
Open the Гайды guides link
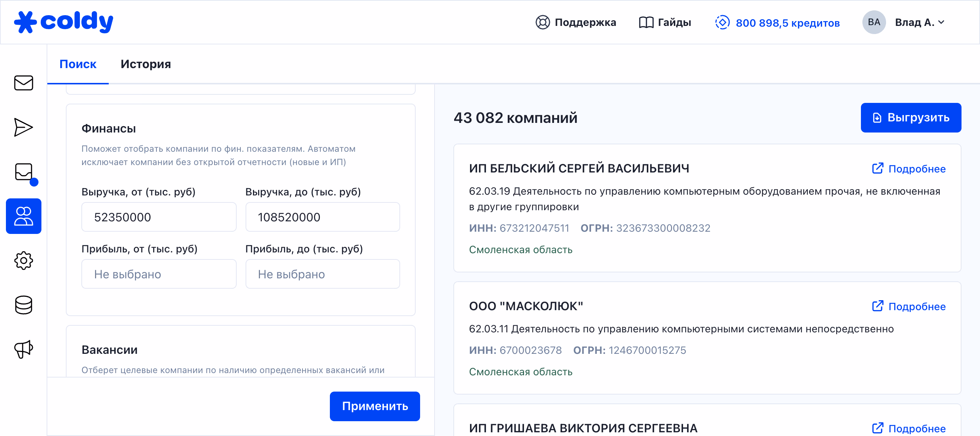coord(665,23)
